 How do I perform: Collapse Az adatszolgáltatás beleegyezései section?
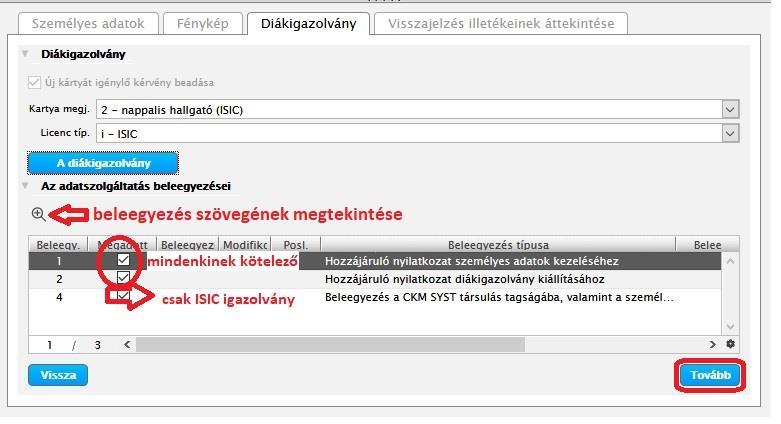[x=25, y=186]
